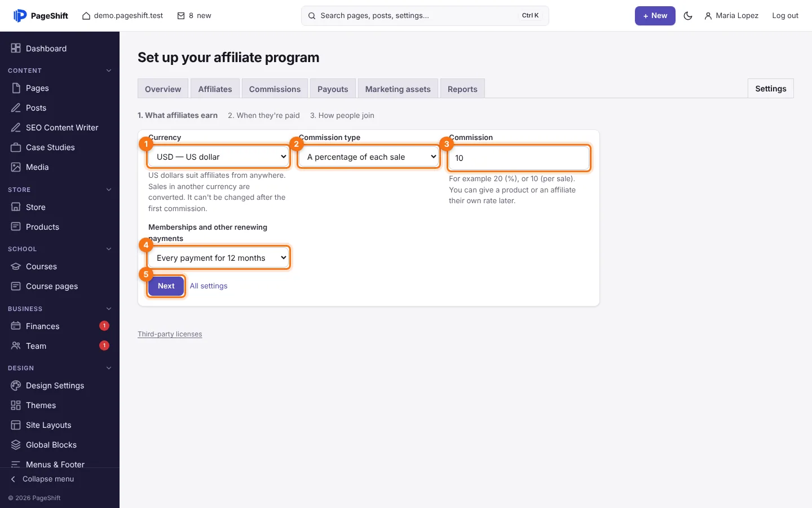This screenshot has width=812, height=508.
Task: Click the Posts pen icon
Action: click(16, 108)
